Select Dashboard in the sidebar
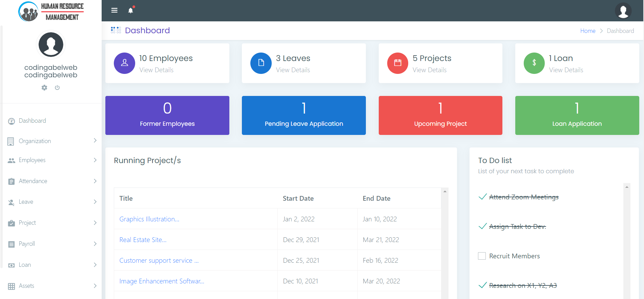 point(32,121)
